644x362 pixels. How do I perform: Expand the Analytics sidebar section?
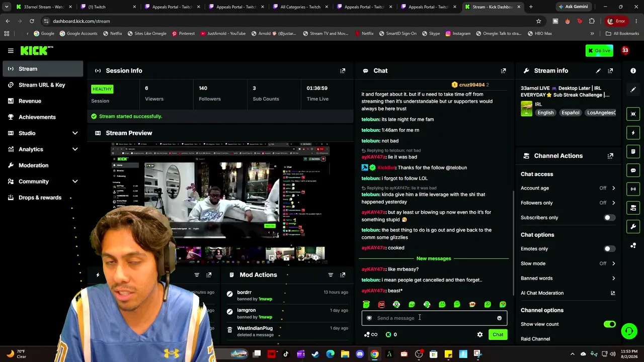(75, 149)
